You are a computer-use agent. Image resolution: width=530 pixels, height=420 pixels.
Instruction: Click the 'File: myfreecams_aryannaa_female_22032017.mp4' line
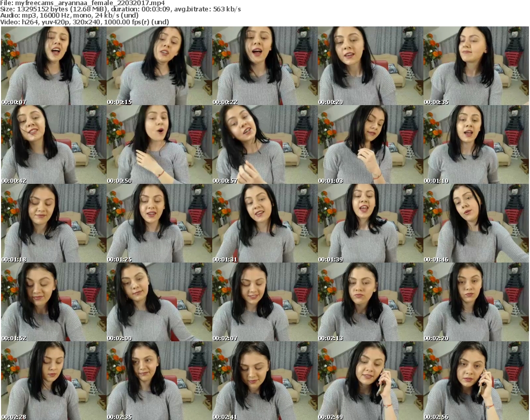pyautogui.click(x=82, y=3)
